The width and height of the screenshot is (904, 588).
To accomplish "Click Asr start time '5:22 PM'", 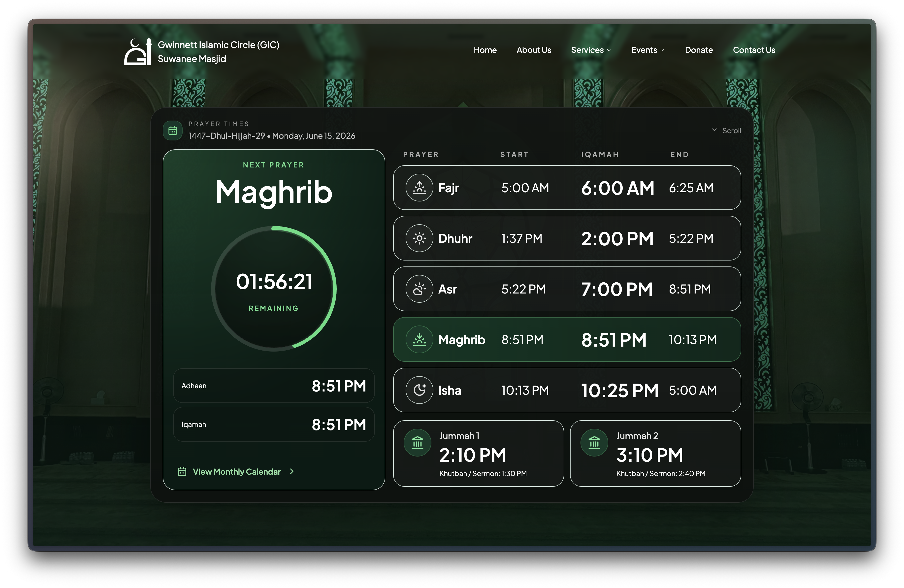I will (x=523, y=289).
